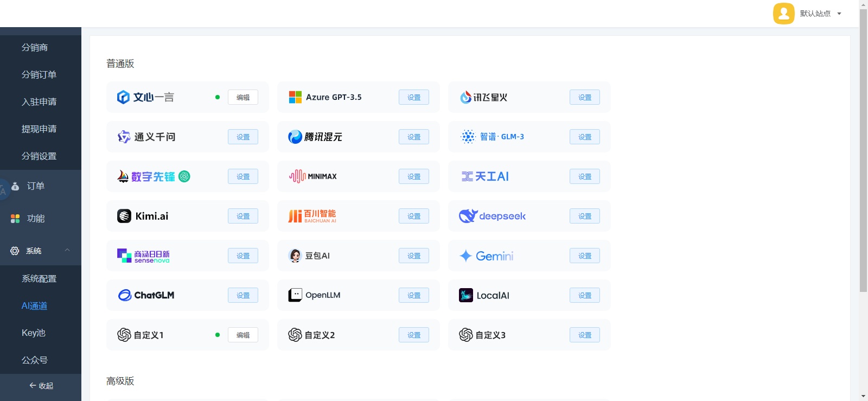The image size is (868, 401).
Task: Select the AI通道 menu item
Action: [34, 306]
